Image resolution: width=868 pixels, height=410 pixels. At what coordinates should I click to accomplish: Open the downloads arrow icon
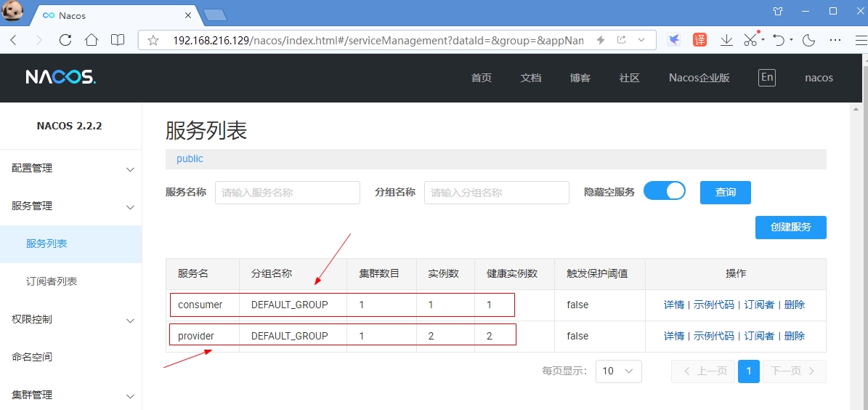pos(727,40)
